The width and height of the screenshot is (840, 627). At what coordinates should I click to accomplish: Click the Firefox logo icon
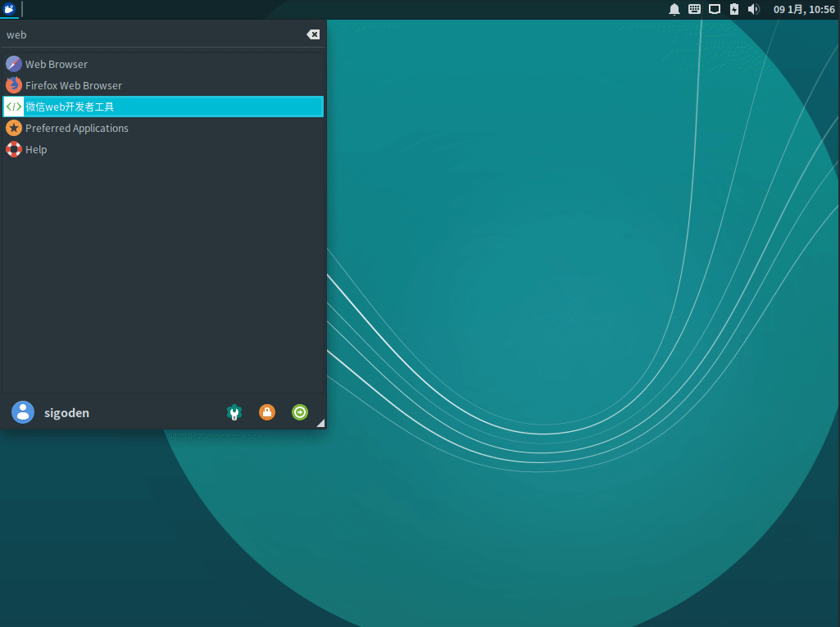click(x=14, y=85)
